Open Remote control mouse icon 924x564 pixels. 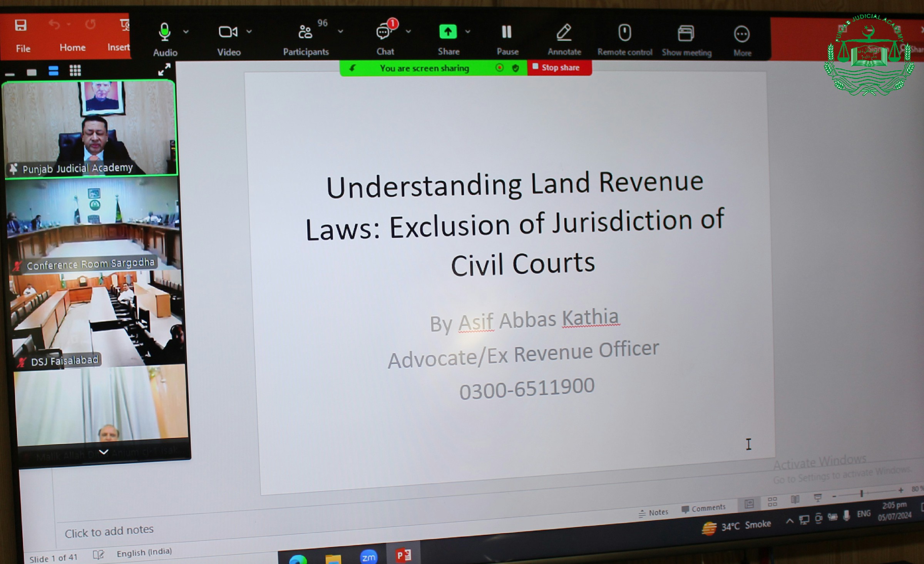point(624,33)
